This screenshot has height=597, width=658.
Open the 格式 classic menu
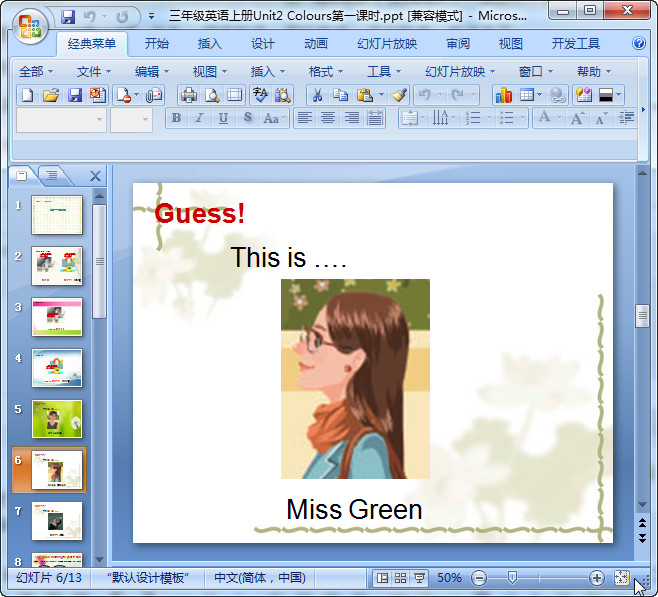pyautogui.click(x=326, y=71)
